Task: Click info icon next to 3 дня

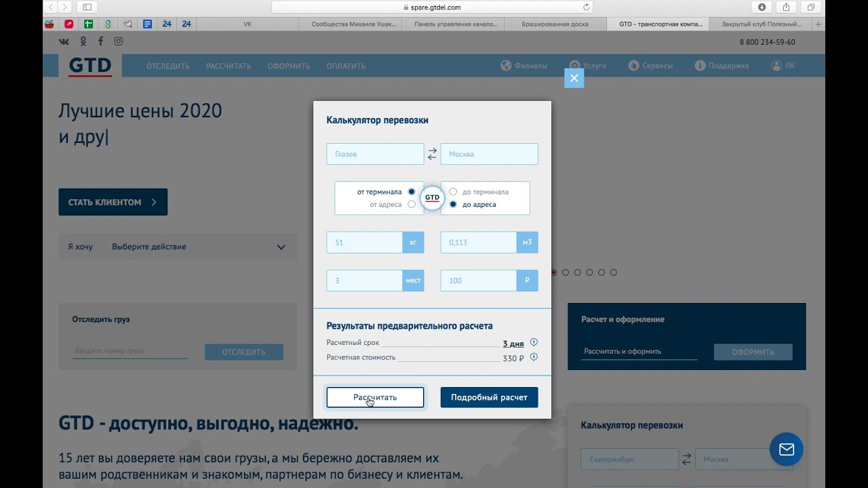Action: 534,342
